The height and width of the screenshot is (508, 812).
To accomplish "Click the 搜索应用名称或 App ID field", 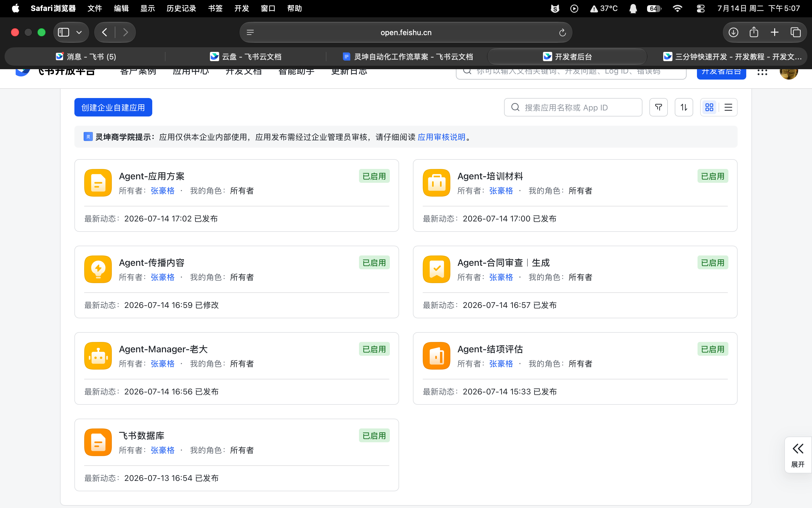I will (573, 107).
